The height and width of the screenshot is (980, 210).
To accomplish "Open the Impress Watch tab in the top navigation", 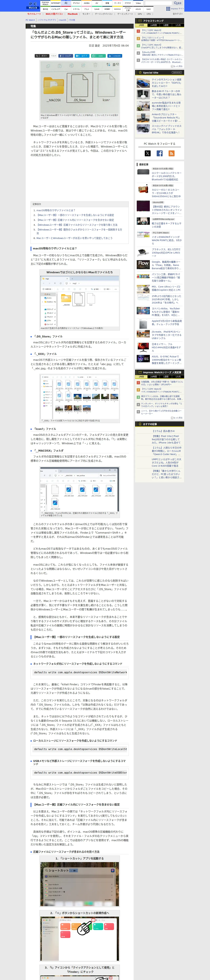I will coord(45,3).
